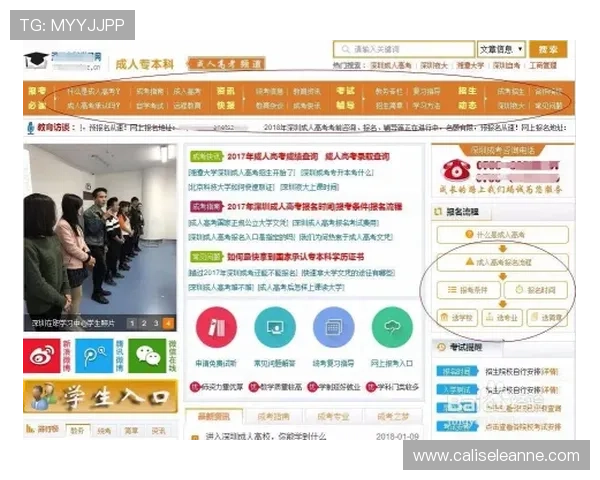Click nav link 远程教育

tap(187, 105)
